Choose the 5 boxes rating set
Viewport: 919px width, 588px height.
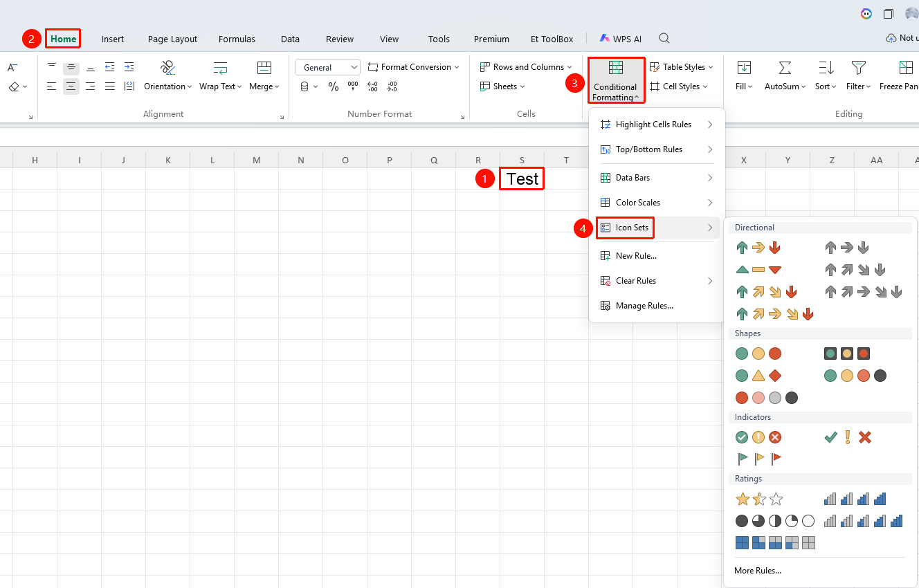click(x=775, y=543)
